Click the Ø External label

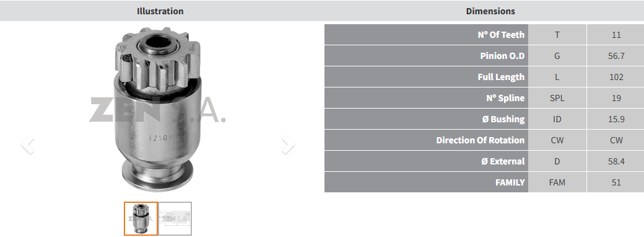[x=503, y=161]
